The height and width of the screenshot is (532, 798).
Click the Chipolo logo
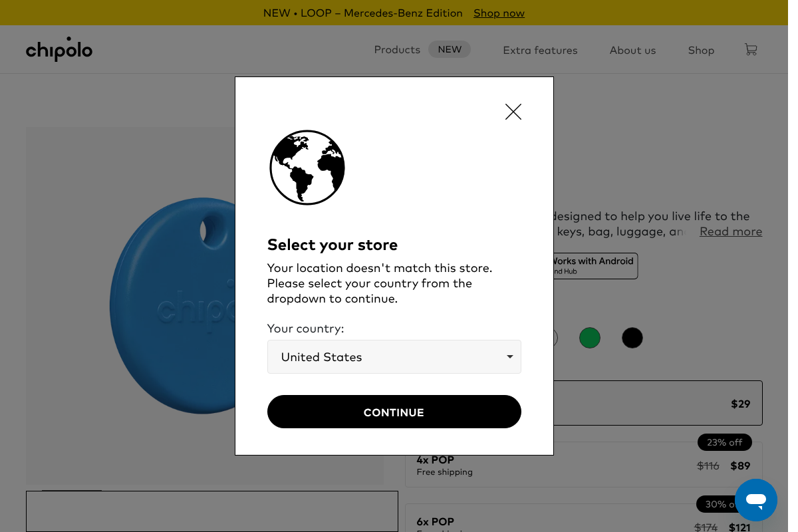(59, 49)
